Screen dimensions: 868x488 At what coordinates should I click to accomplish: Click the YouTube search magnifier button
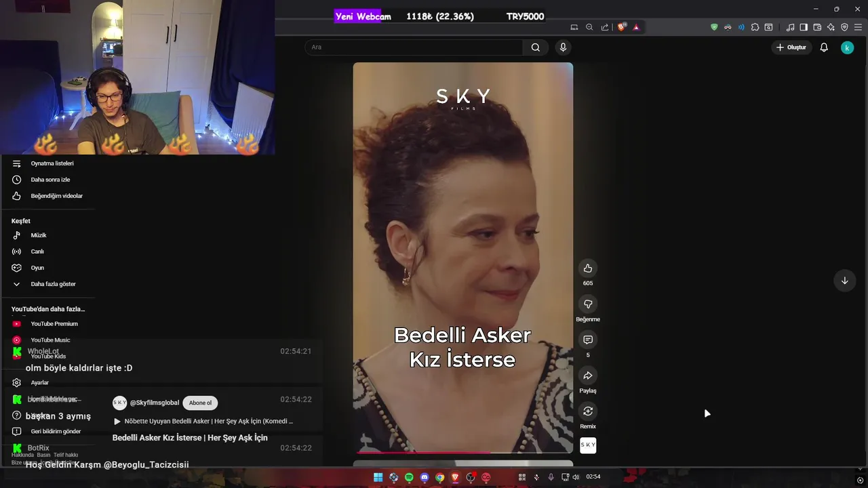click(x=536, y=47)
